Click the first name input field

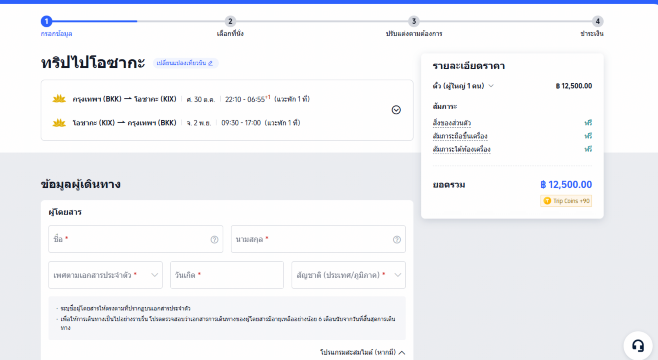[x=136, y=239]
